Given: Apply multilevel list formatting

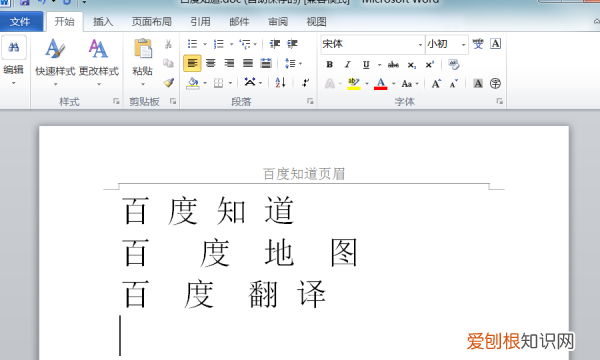Looking at the screenshot, I should [245, 44].
